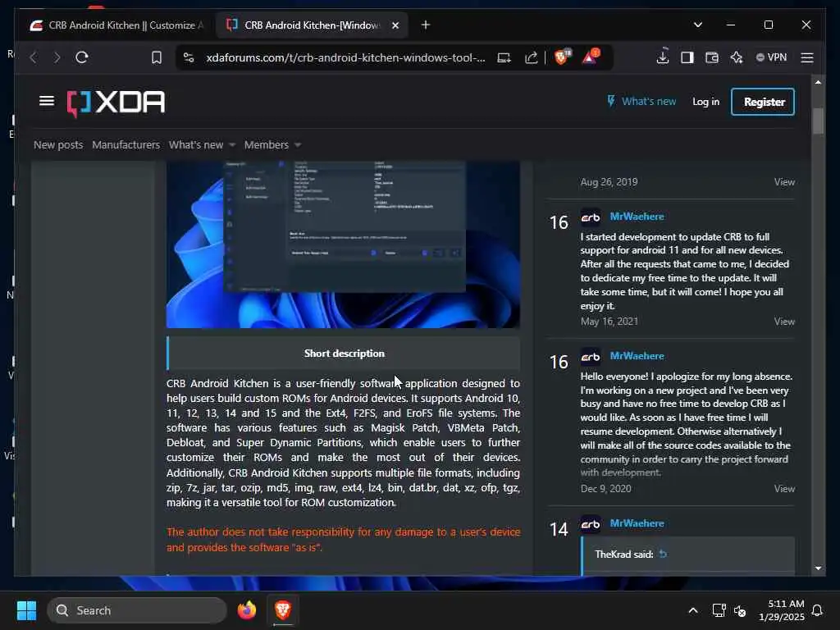840x630 pixels.
Task: Open the clock showing 5:11 AM
Action: 782,610
